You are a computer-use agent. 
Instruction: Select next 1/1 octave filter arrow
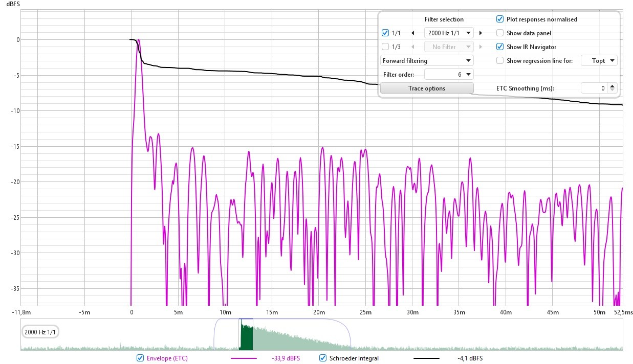pos(481,33)
